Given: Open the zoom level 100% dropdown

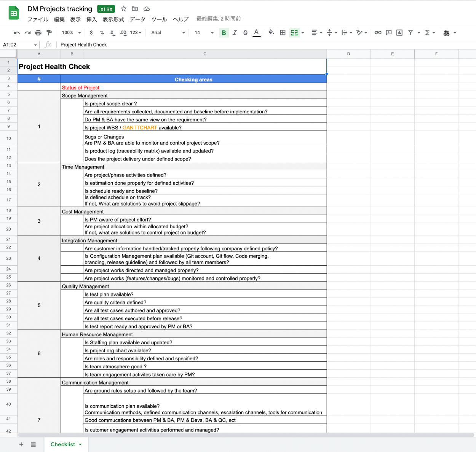Looking at the screenshot, I should [x=72, y=33].
